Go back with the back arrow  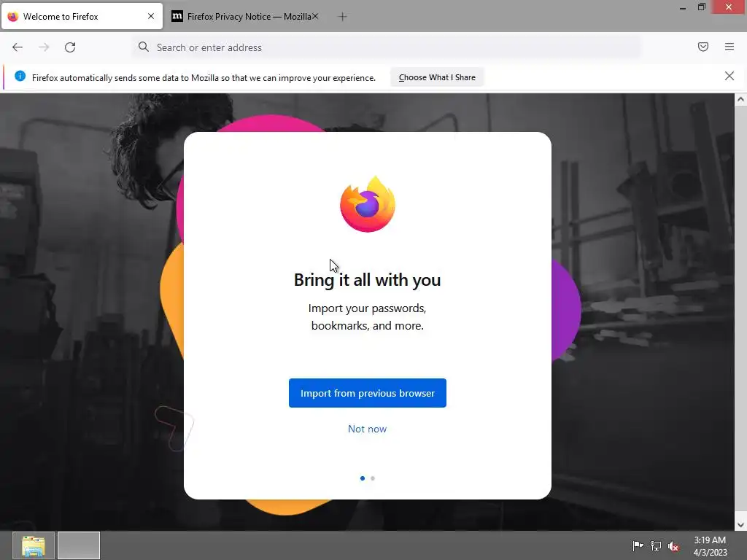18,47
